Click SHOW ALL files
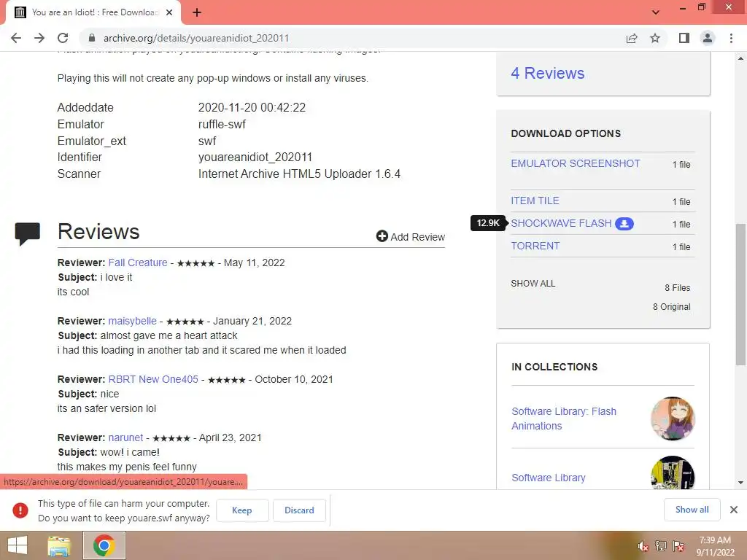 [x=533, y=284]
